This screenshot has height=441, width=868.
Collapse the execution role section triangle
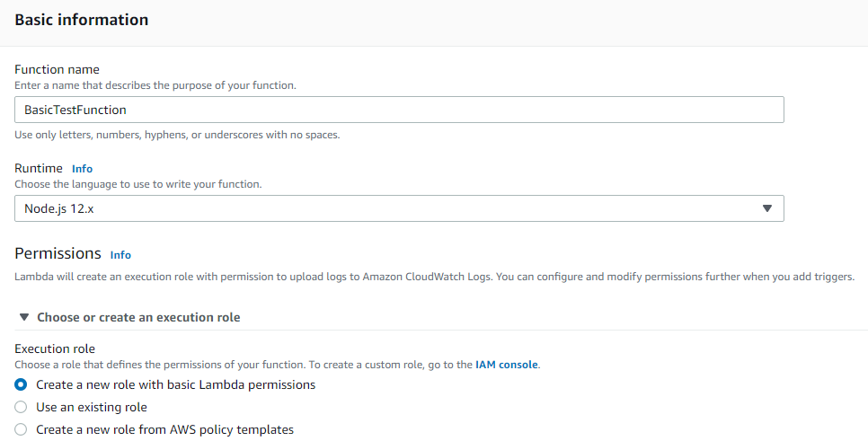click(x=23, y=317)
